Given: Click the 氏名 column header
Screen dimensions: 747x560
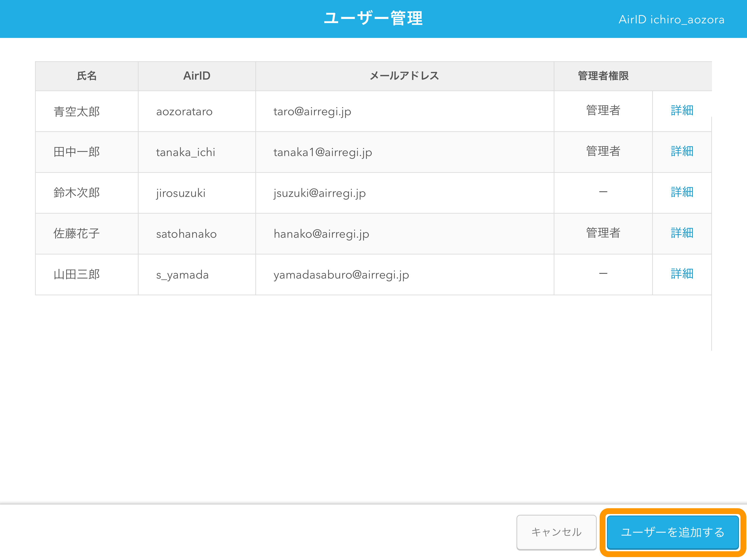Looking at the screenshot, I should [87, 76].
